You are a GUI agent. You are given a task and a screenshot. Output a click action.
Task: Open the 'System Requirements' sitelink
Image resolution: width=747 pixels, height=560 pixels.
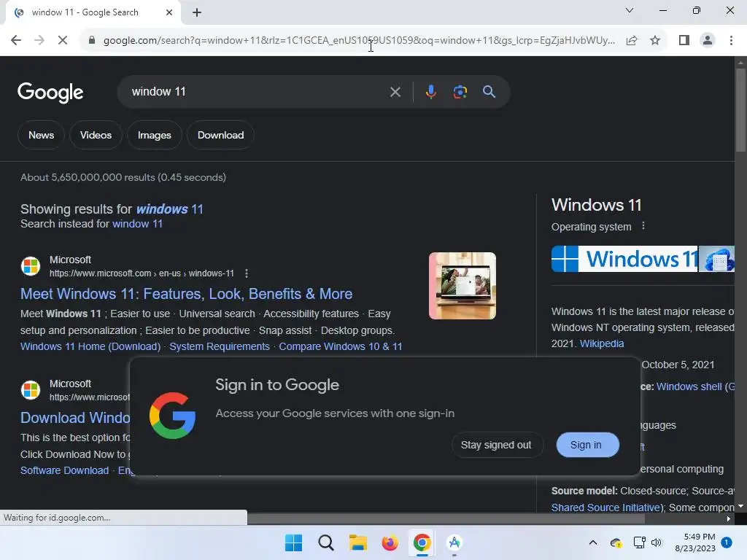point(220,346)
